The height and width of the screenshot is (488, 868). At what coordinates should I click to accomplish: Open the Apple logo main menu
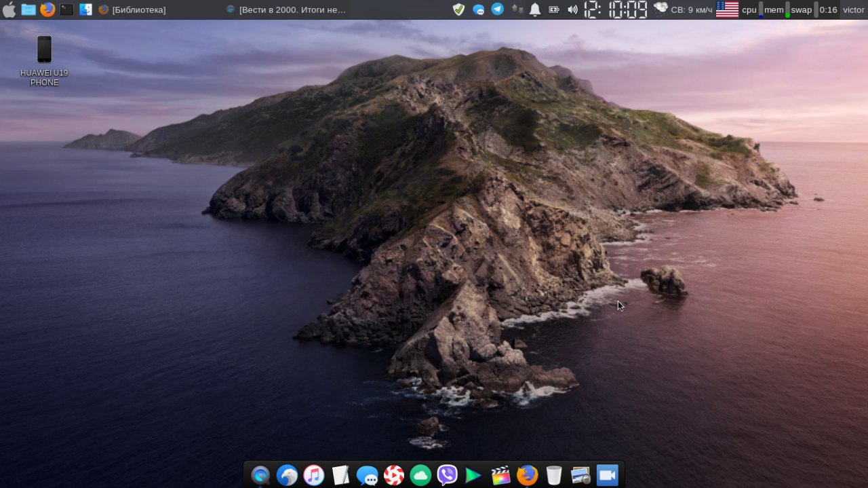click(x=9, y=10)
